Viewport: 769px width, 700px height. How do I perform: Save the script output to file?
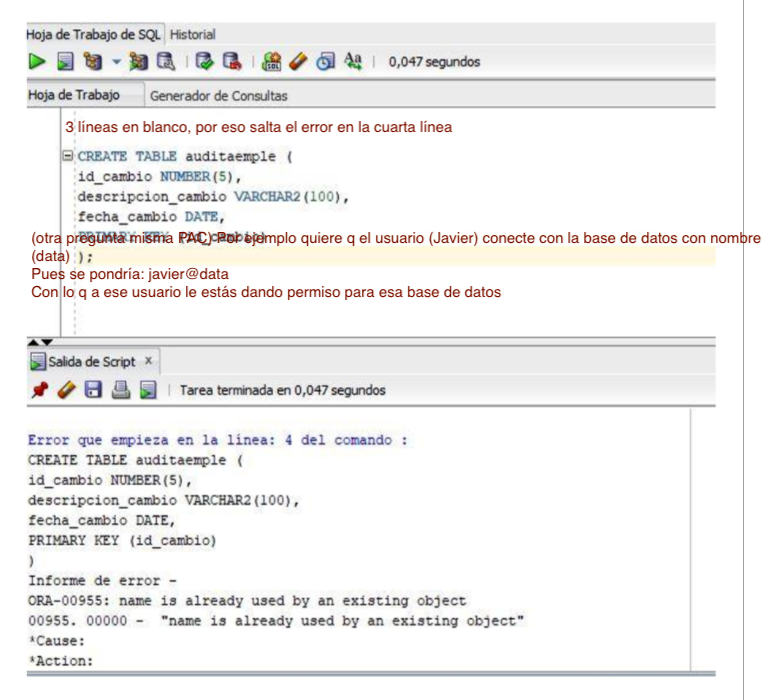click(92, 390)
